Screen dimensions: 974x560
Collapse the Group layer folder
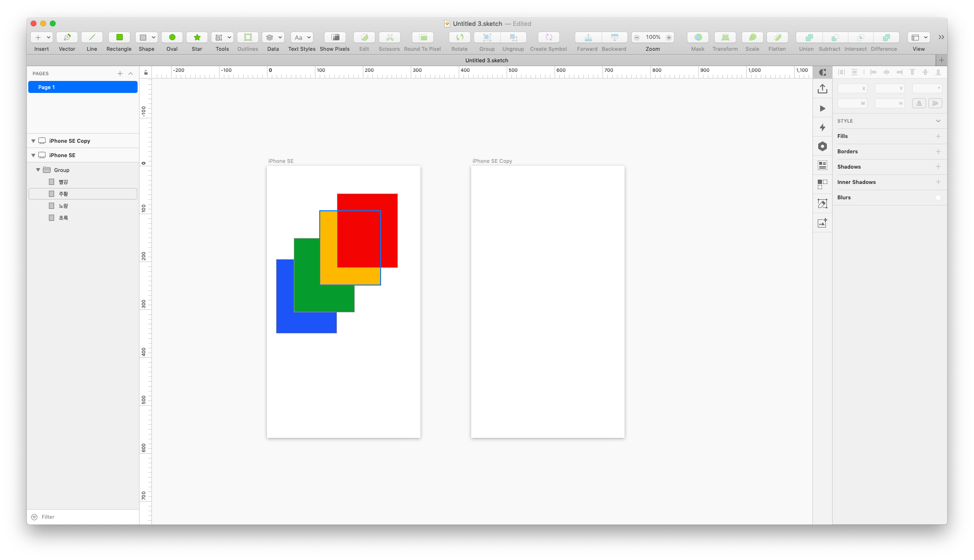point(38,170)
